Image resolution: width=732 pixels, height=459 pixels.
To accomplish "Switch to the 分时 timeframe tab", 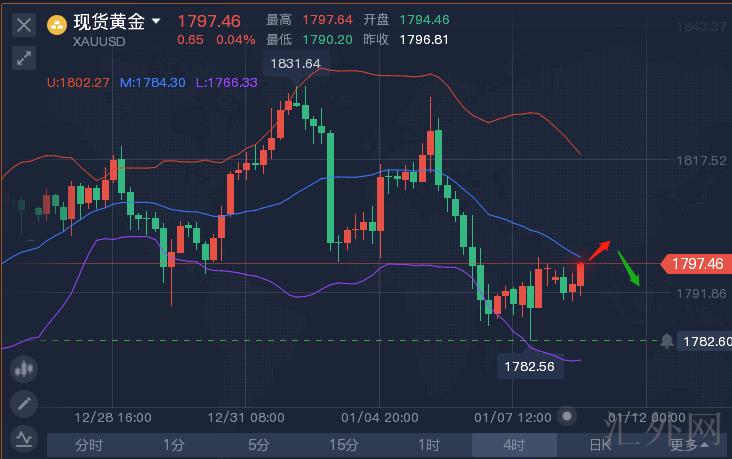I will pyautogui.click(x=89, y=445).
